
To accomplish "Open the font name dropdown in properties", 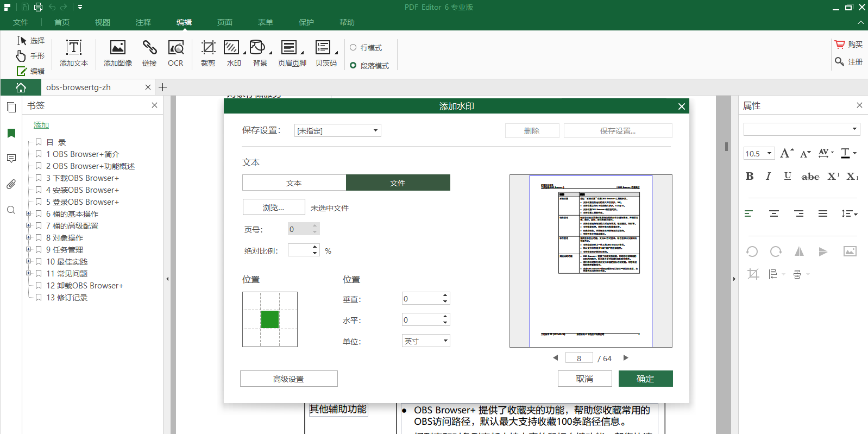I will pos(802,129).
